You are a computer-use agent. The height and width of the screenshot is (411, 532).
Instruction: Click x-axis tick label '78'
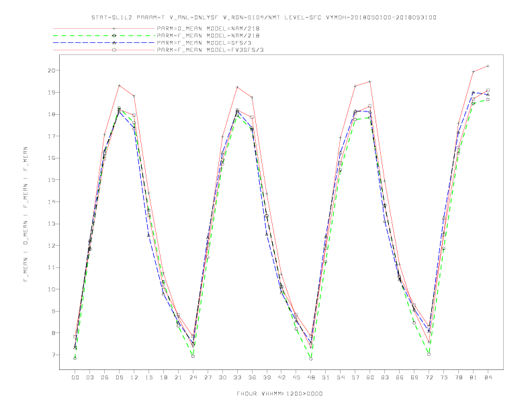[x=458, y=377]
